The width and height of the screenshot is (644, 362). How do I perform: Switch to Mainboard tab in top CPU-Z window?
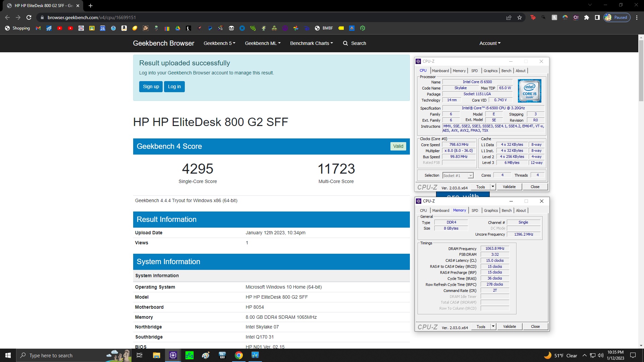[x=440, y=71]
